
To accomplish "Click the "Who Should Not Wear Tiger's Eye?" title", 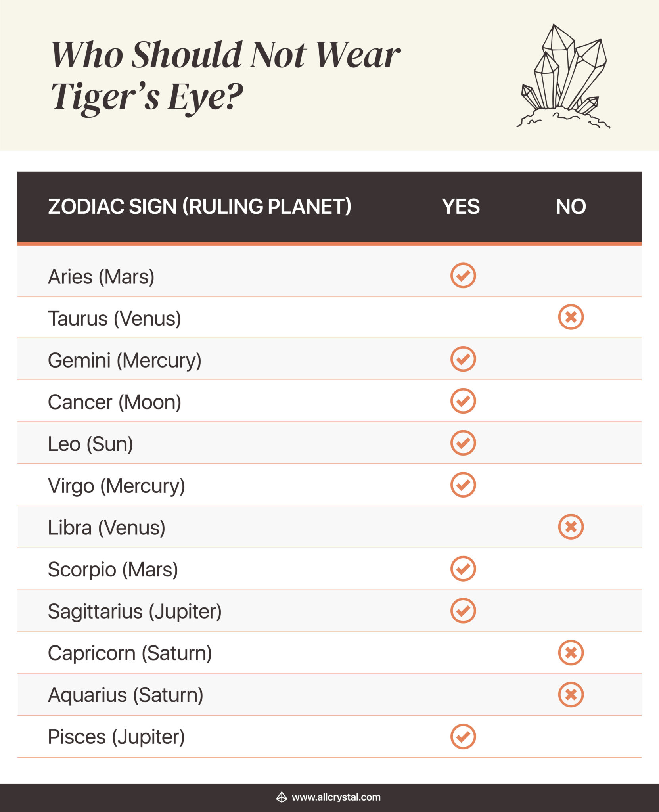I will [x=225, y=75].
